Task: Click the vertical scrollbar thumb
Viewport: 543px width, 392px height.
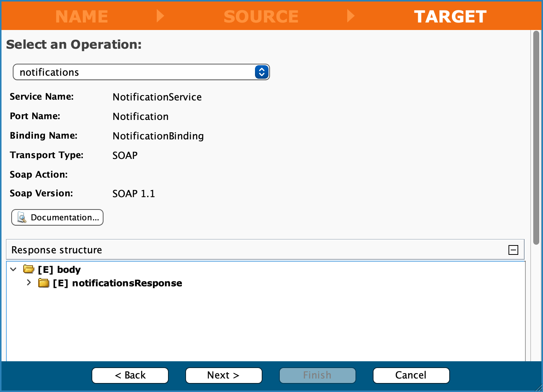Action: (536, 139)
